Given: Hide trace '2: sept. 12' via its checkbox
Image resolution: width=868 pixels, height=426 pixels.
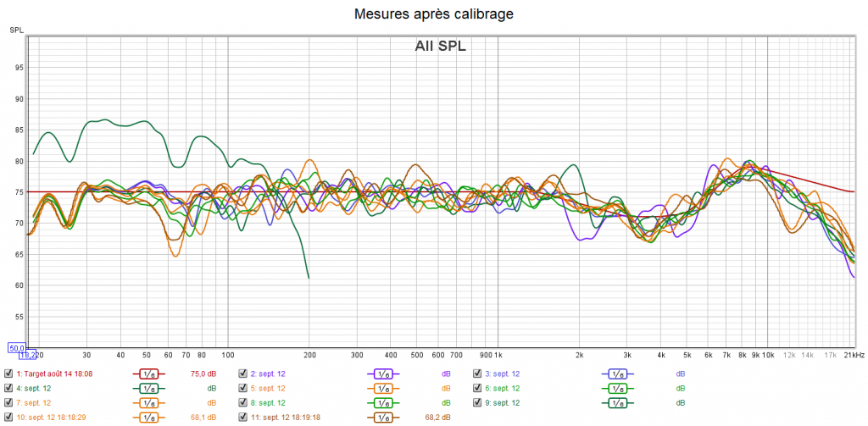Looking at the screenshot, I should (242, 373).
